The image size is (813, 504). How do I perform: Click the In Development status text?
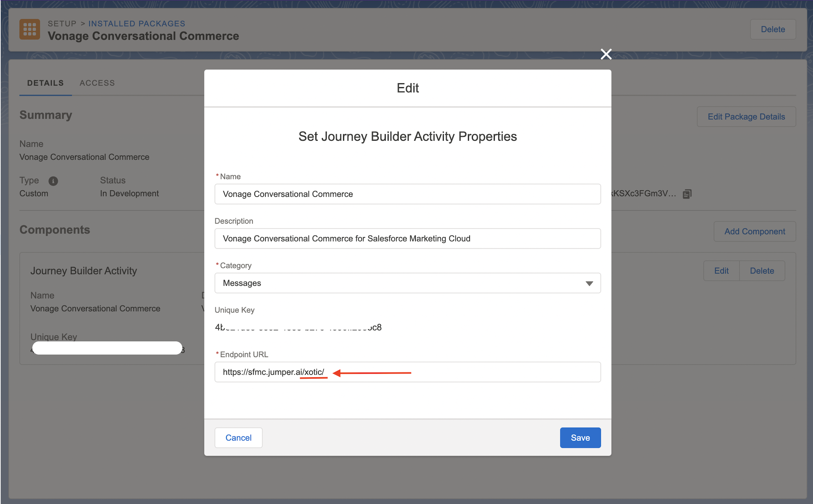tap(130, 194)
